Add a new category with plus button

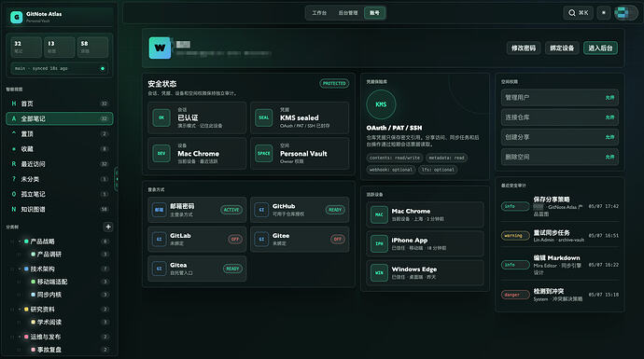click(x=108, y=227)
